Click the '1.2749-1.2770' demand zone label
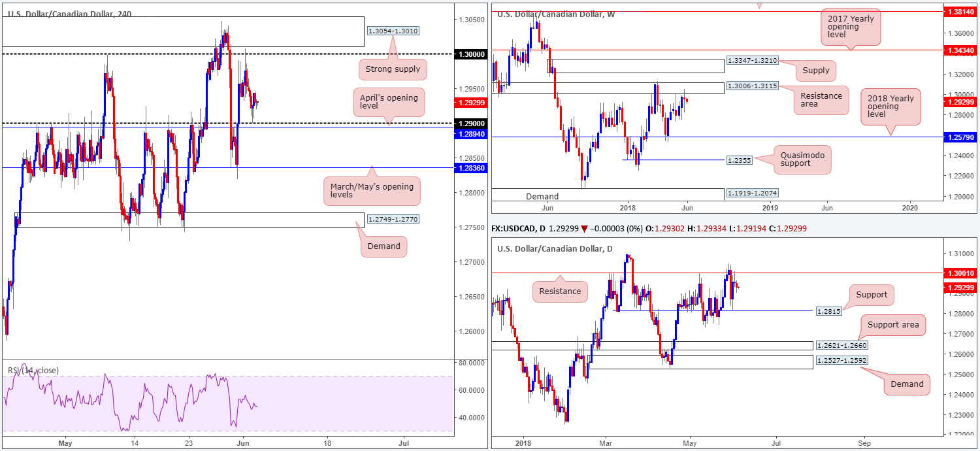980x451 pixels. pos(393,220)
